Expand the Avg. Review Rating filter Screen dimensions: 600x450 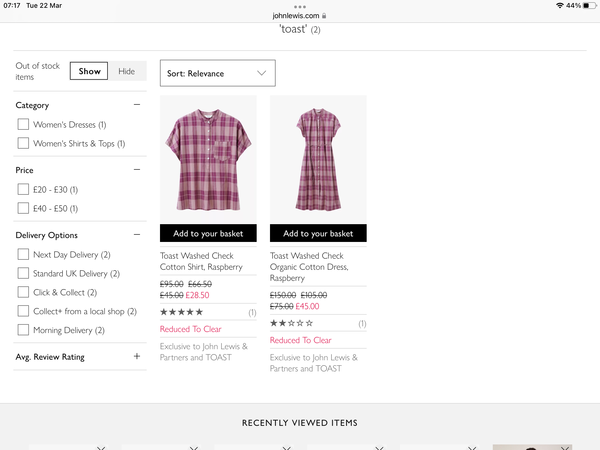pos(137,356)
